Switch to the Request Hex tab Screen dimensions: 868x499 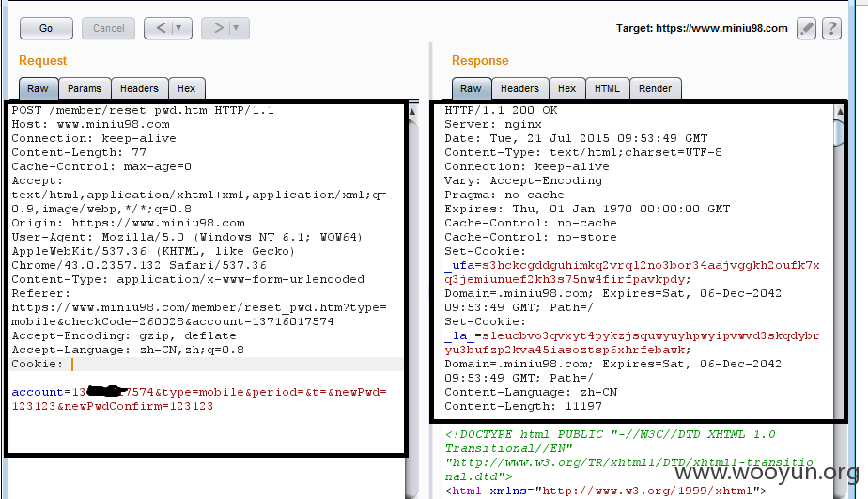point(186,88)
